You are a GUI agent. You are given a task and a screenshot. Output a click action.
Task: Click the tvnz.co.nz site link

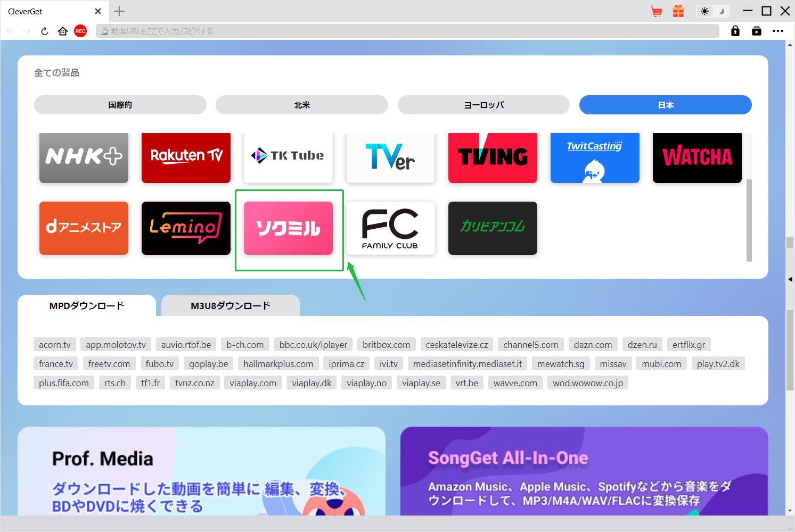click(x=195, y=383)
